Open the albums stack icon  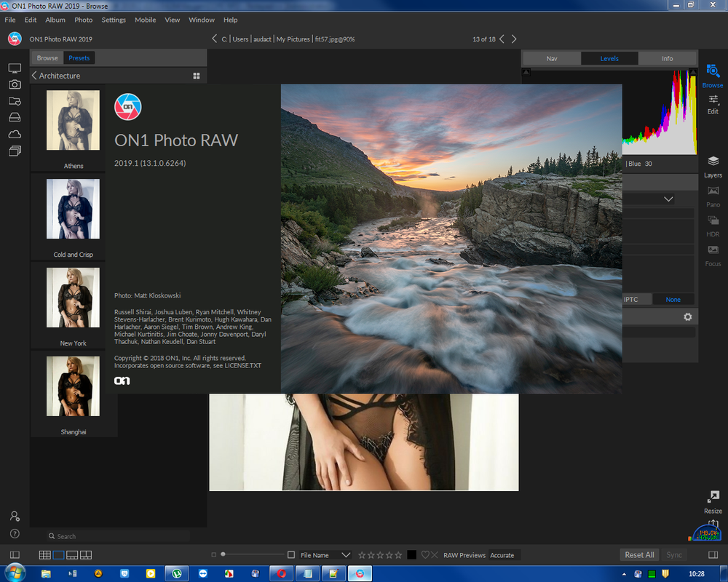coord(15,151)
